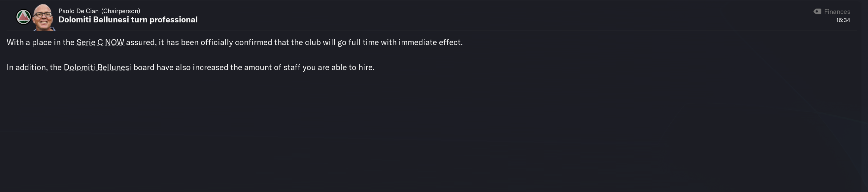Screen dimensions: 868x192
Task: Click 'In addition, the' at the second paragraph start
Action: [34, 67]
